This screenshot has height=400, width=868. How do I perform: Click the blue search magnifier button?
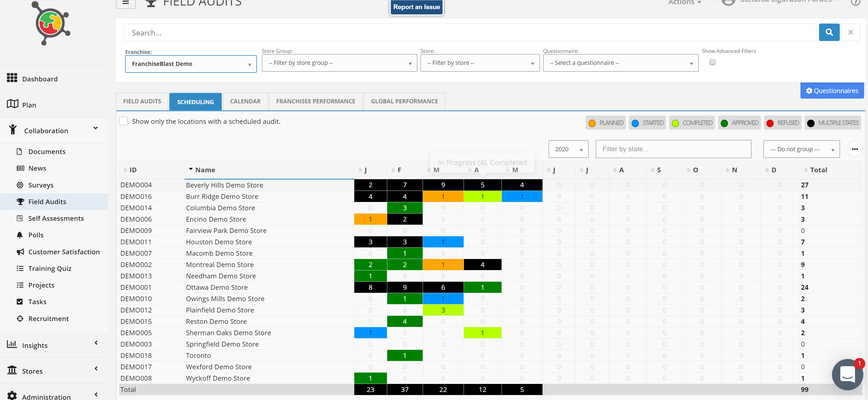click(x=829, y=32)
